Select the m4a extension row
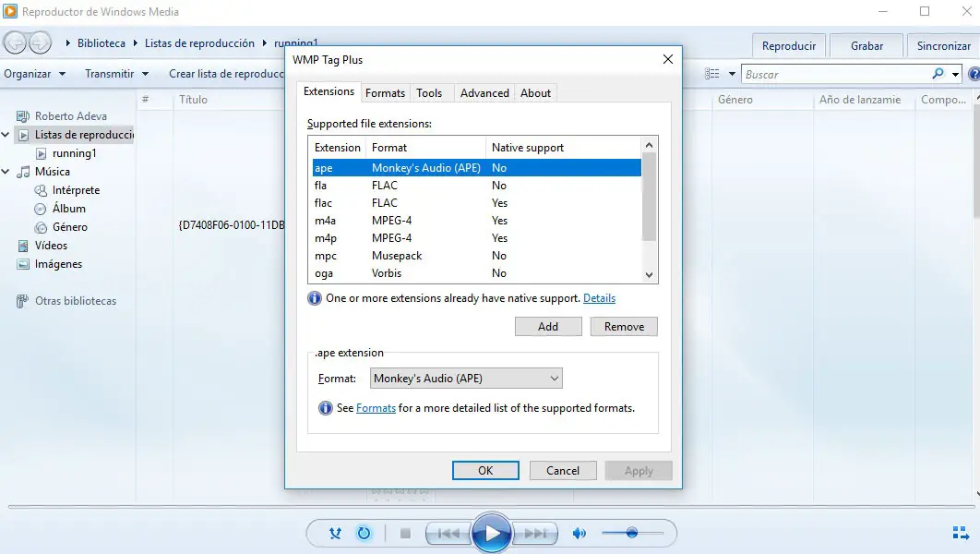The width and height of the screenshot is (980, 554). coord(476,220)
